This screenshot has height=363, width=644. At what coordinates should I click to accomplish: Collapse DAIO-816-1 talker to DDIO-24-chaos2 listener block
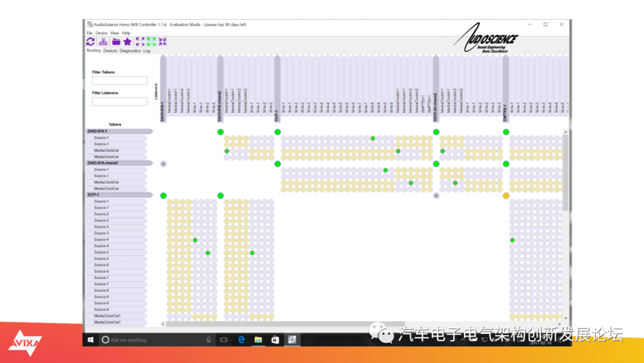pos(436,132)
